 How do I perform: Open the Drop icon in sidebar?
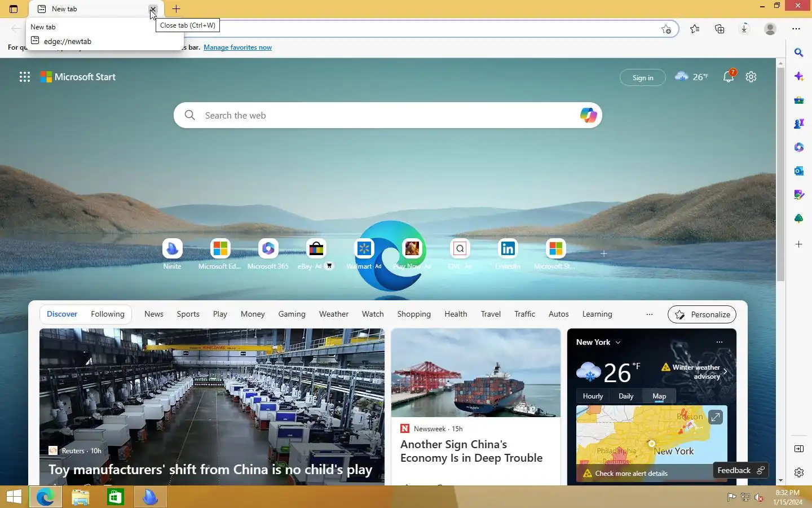(798, 195)
